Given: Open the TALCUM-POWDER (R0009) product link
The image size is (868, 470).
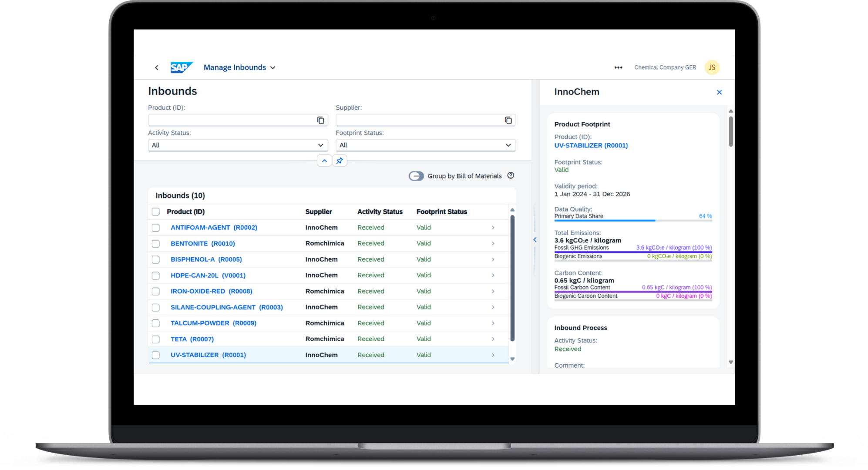Looking at the screenshot, I should [x=213, y=323].
